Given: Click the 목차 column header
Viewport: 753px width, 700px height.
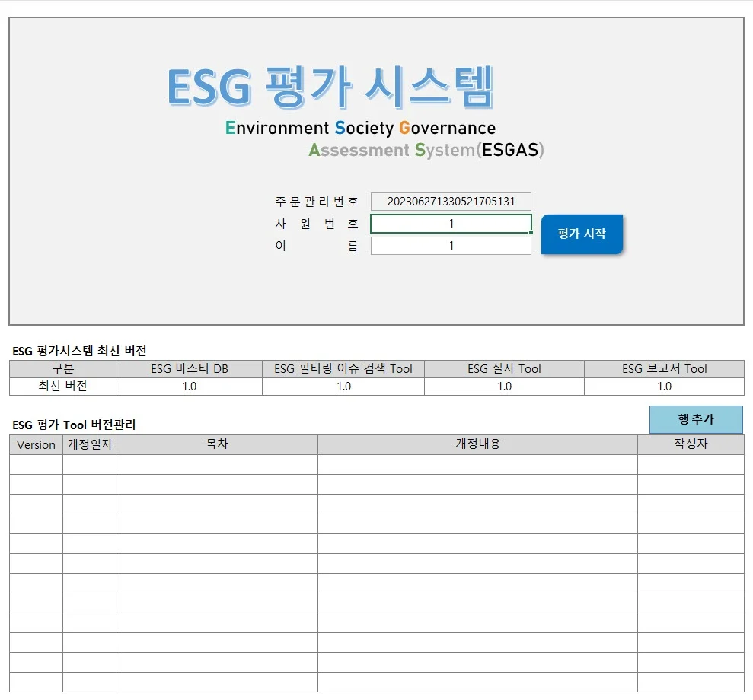Looking at the screenshot, I should click(217, 445).
